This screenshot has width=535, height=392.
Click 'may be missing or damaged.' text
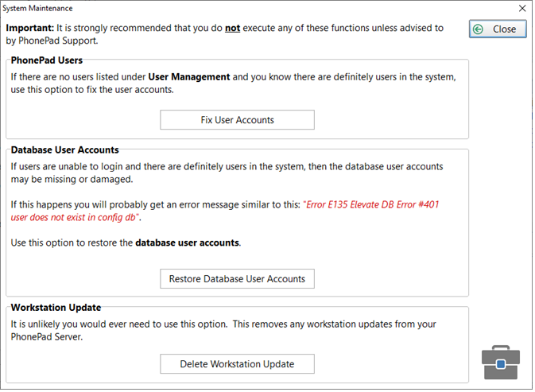click(x=72, y=179)
